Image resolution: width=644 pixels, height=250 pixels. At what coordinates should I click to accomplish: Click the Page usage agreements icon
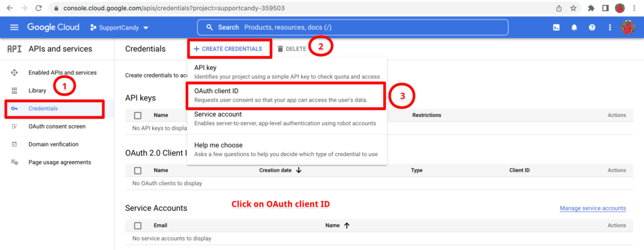tap(14, 162)
